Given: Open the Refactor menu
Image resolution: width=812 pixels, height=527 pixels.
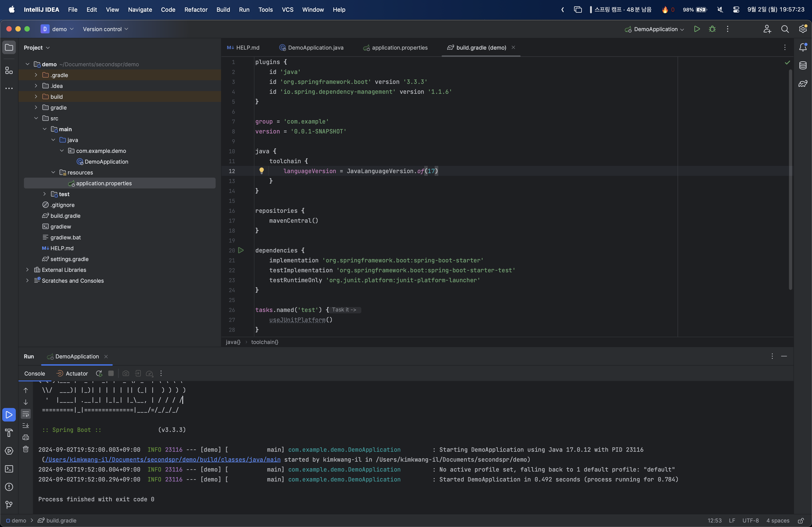Looking at the screenshot, I should click(x=196, y=9).
